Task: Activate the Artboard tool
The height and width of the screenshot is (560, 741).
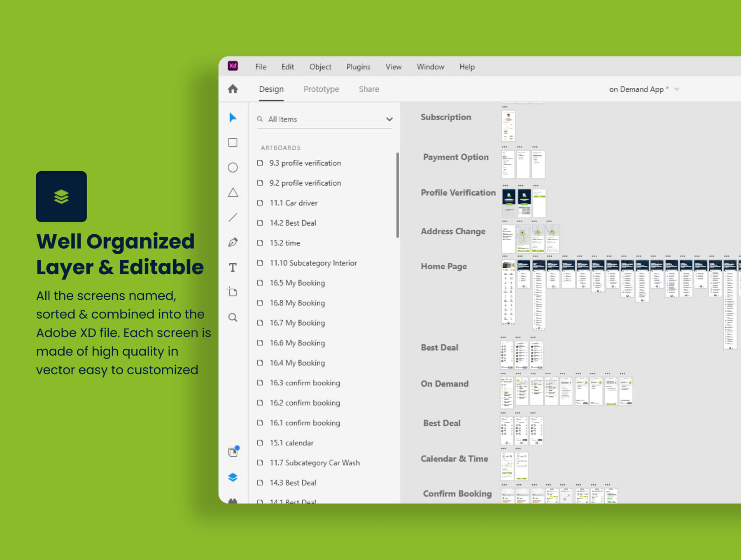Action: (x=232, y=292)
